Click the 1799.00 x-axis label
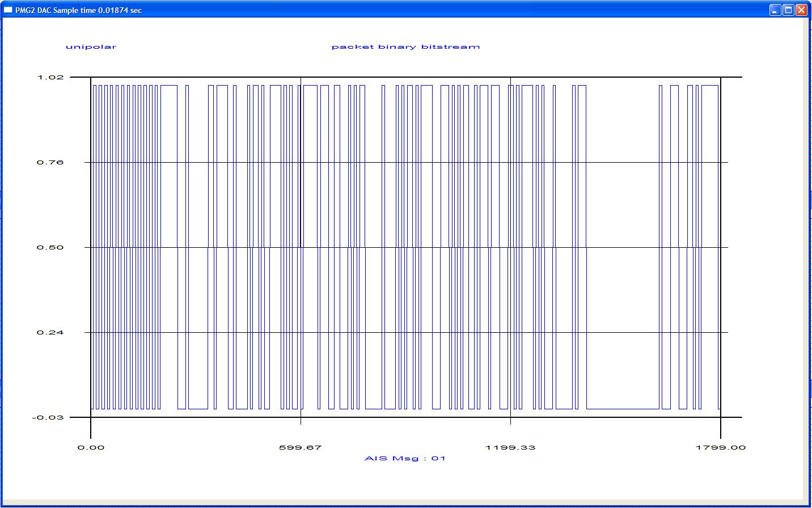 pyautogui.click(x=720, y=448)
